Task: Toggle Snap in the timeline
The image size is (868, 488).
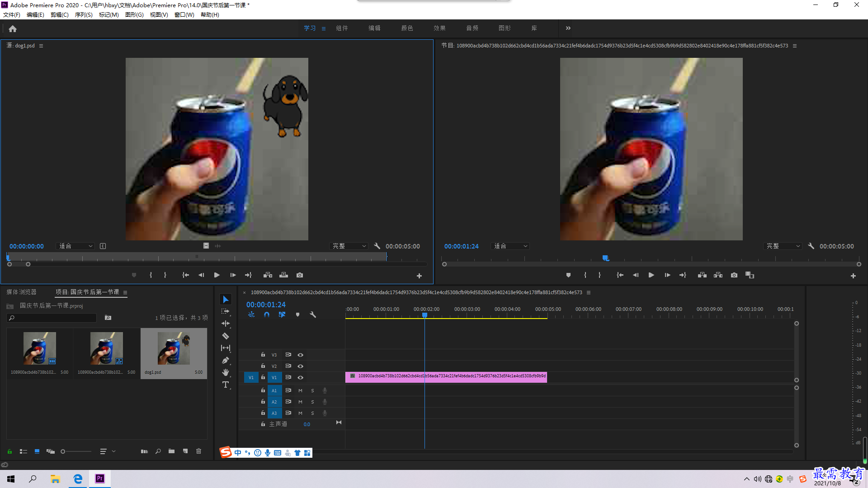Action: (267, 314)
